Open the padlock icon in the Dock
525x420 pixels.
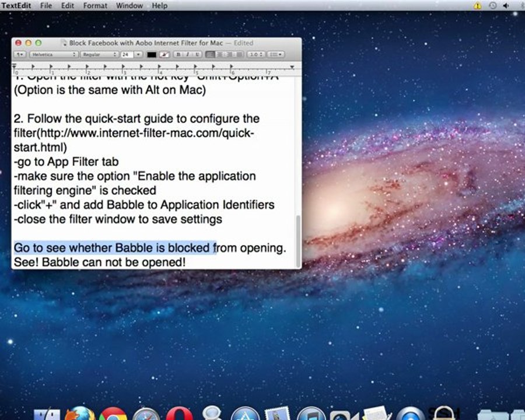coord(444,414)
